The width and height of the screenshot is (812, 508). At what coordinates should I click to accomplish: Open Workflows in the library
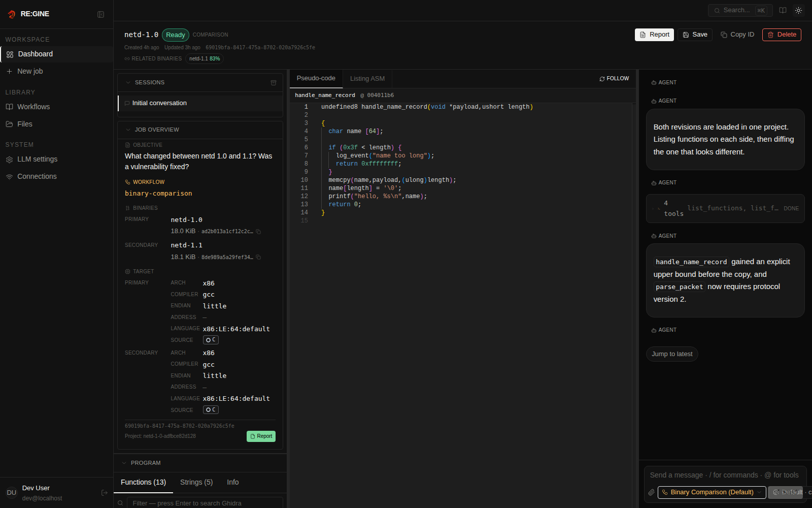tap(56, 107)
